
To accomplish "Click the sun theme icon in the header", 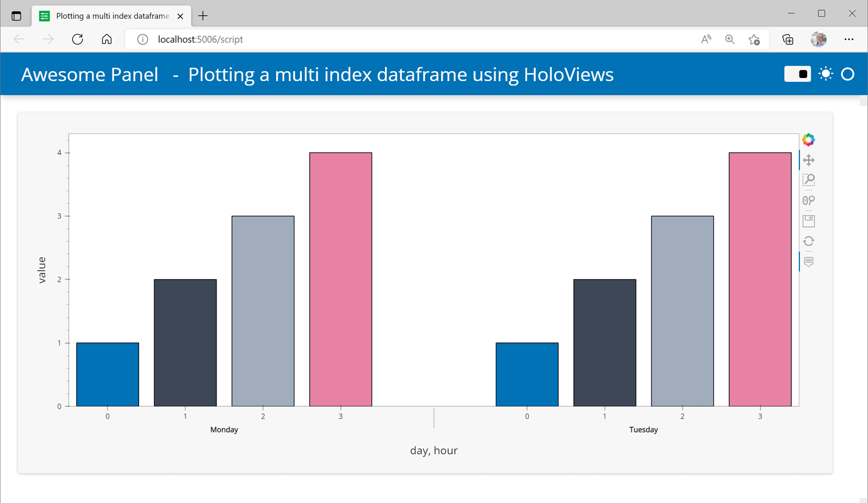I will (x=825, y=74).
